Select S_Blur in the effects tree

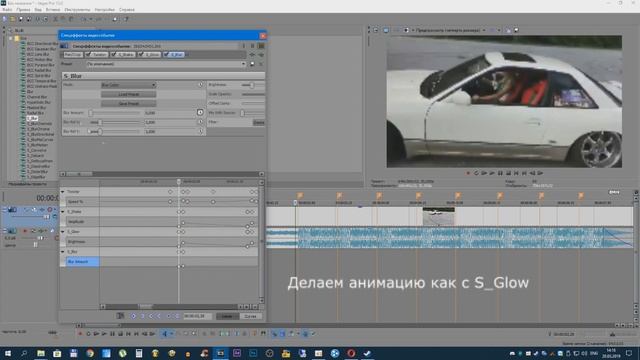coord(32,118)
